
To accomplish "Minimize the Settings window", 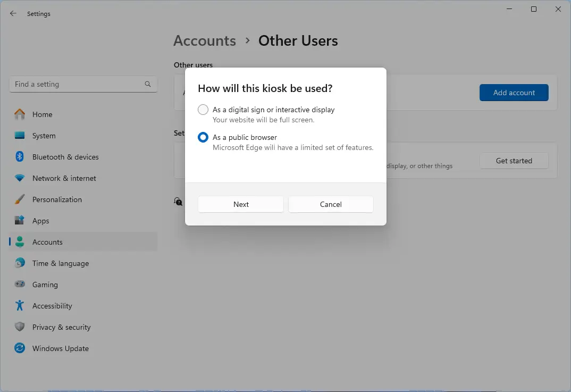I will coord(509,9).
